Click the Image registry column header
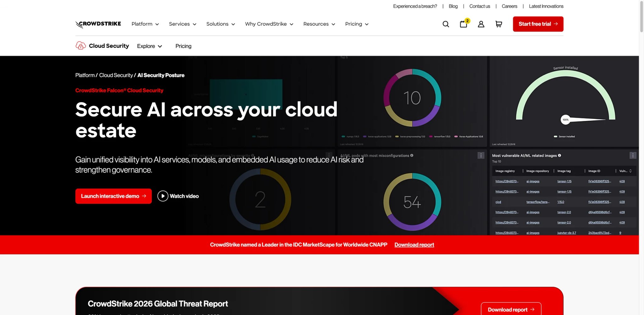This screenshot has width=644, height=315. click(505, 171)
